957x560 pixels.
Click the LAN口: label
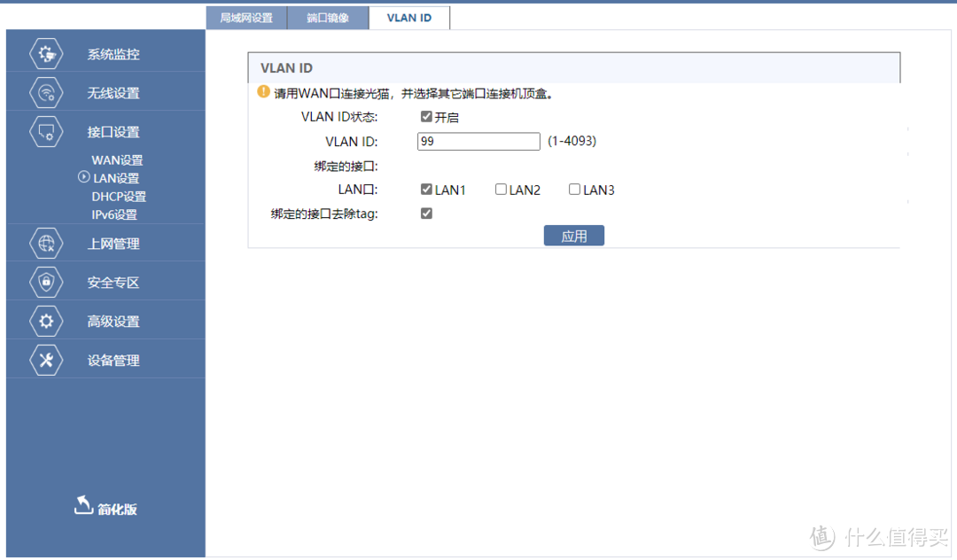(358, 190)
